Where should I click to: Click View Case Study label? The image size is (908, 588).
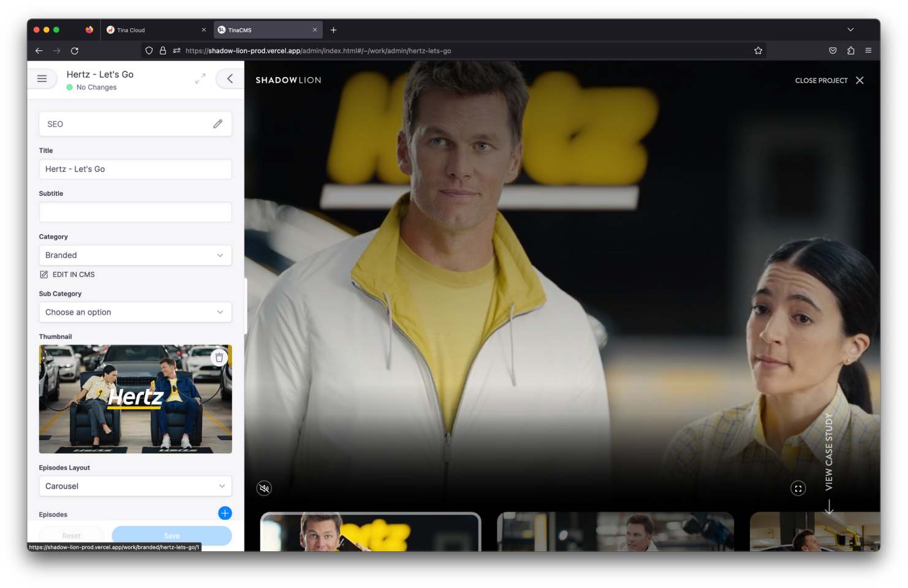[x=829, y=451]
